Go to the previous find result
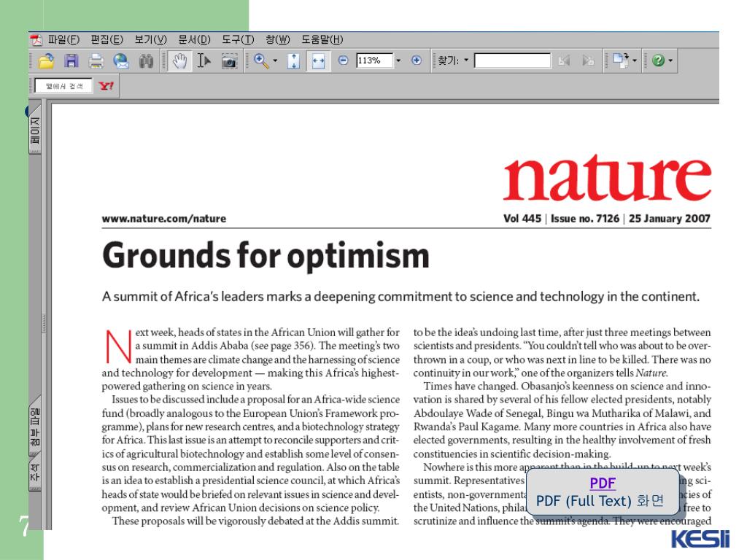Screen dimensions: 747x560 click(564, 61)
